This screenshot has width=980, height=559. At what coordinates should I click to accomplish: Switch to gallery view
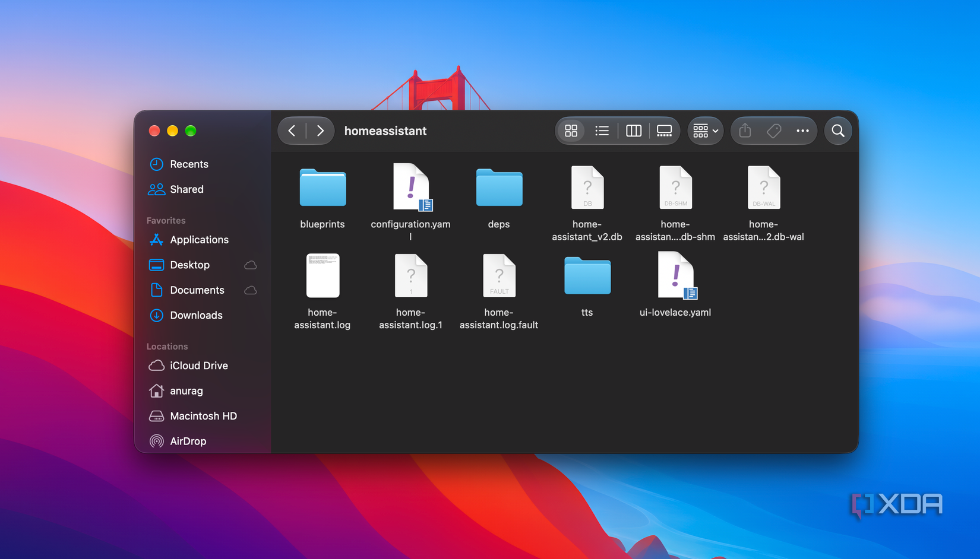click(x=665, y=131)
